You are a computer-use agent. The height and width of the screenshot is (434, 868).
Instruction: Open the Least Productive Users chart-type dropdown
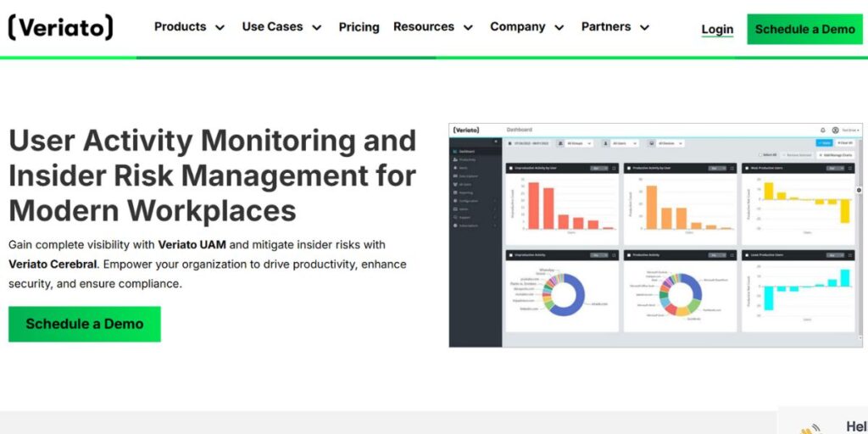tap(834, 255)
